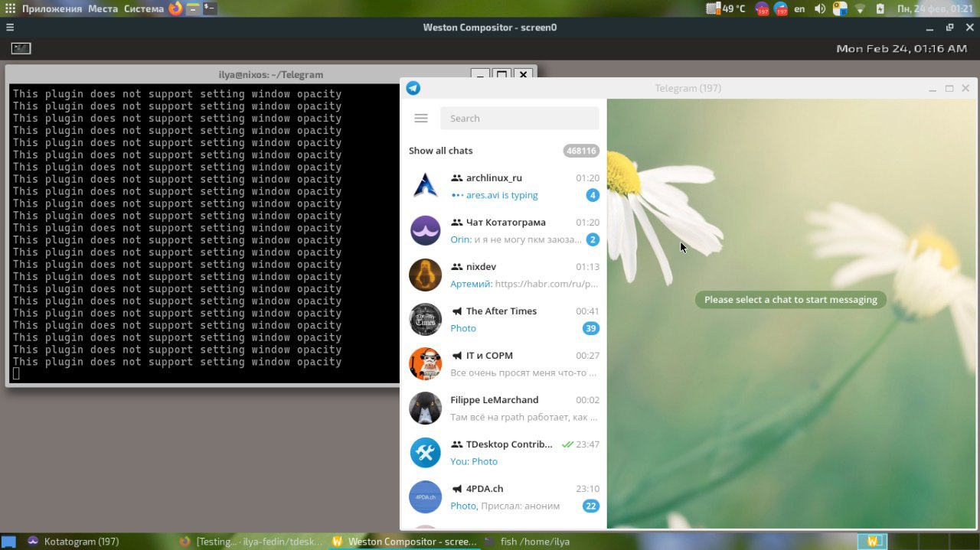
Task: Open the archlinux_ru chat
Action: tap(503, 186)
